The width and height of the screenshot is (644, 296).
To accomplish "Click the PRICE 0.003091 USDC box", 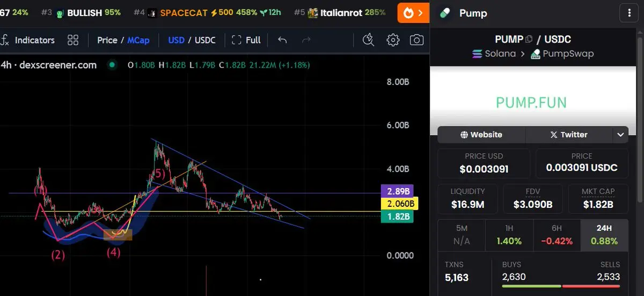I will click(582, 164).
